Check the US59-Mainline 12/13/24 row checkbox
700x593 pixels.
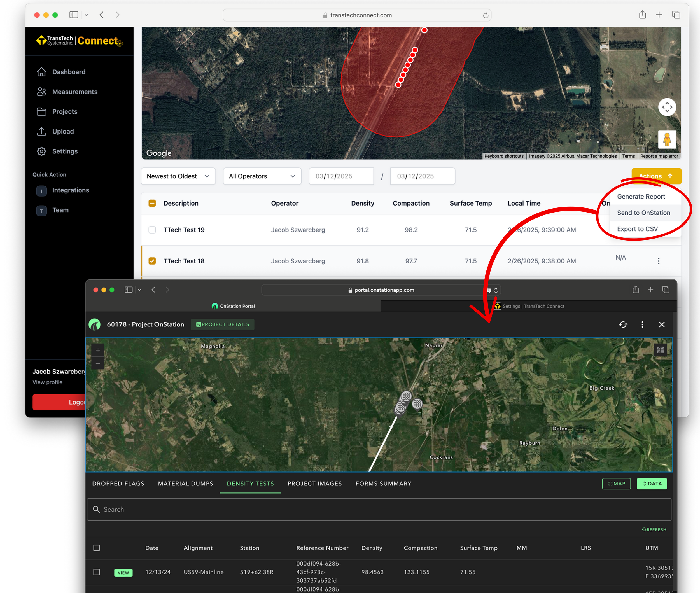(97, 572)
